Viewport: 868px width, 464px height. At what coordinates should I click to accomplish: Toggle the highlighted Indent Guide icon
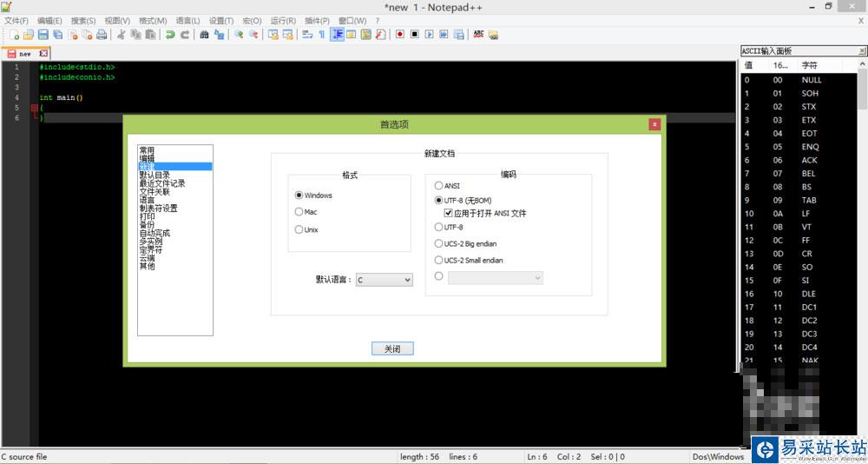337,35
